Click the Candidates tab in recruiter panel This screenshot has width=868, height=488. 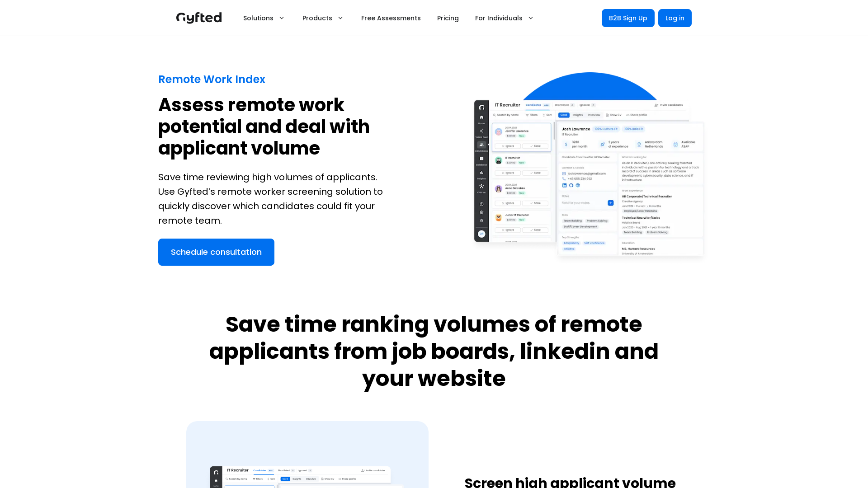(x=532, y=105)
